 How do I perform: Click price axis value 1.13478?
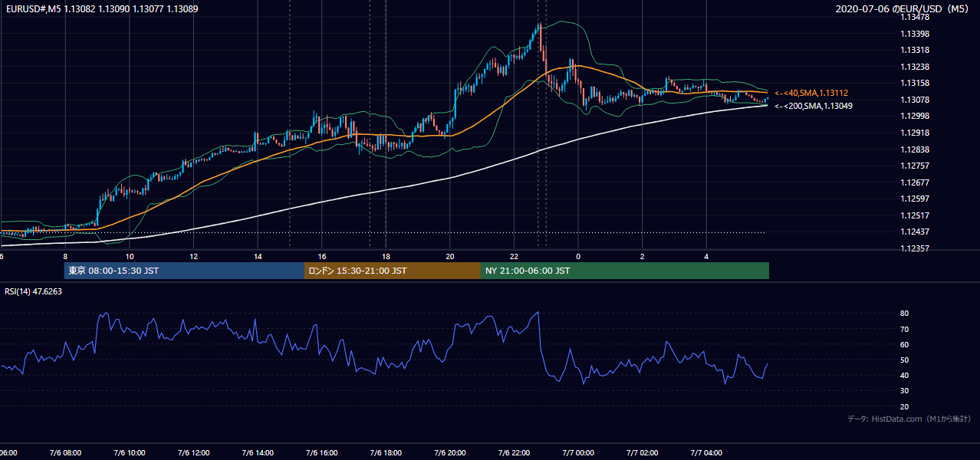(915, 17)
